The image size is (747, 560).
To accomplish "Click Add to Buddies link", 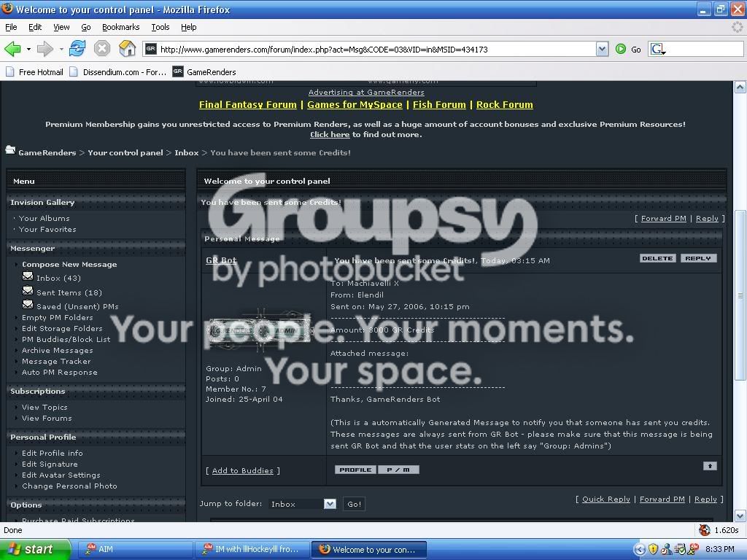I will (x=242, y=470).
